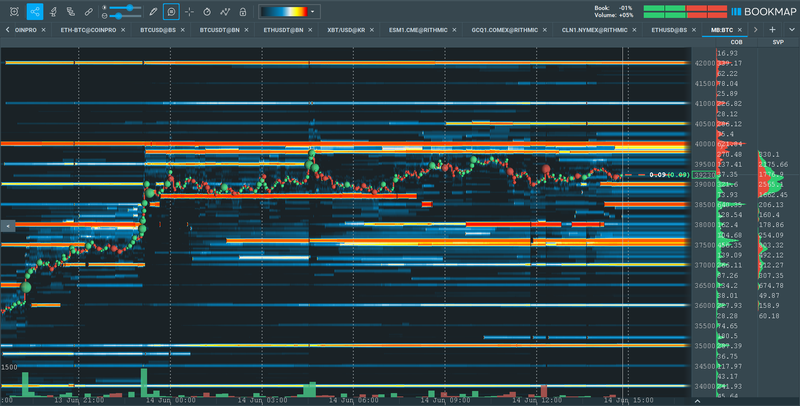
Task: Click the small contrast icon beside lower slider
Action: pos(105,16)
